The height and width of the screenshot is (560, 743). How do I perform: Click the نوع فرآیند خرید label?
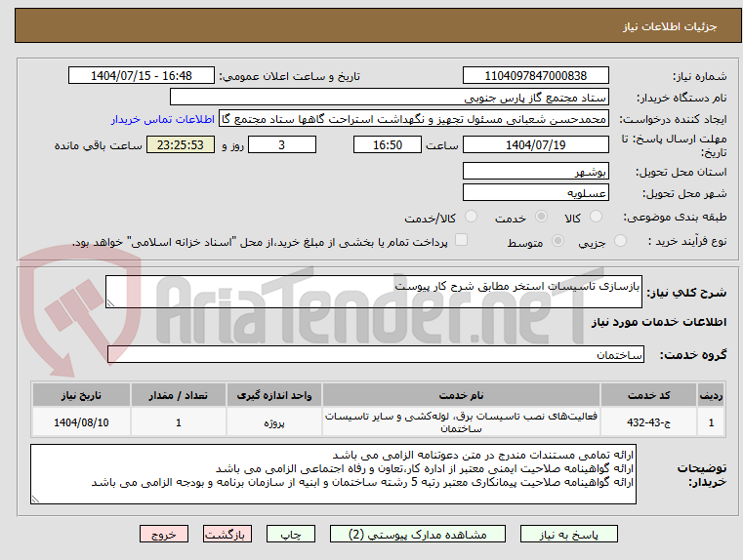click(x=687, y=241)
